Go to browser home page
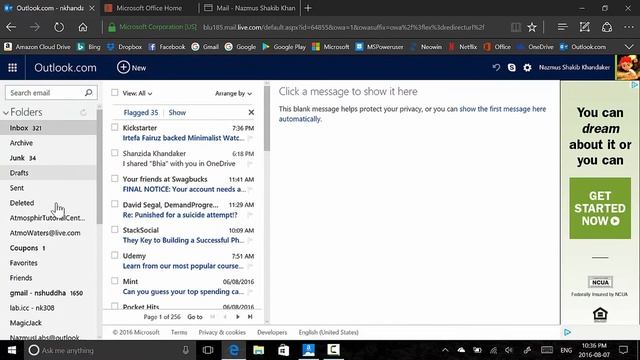This screenshot has width=640, height=360. pyautogui.click(x=83, y=27)
